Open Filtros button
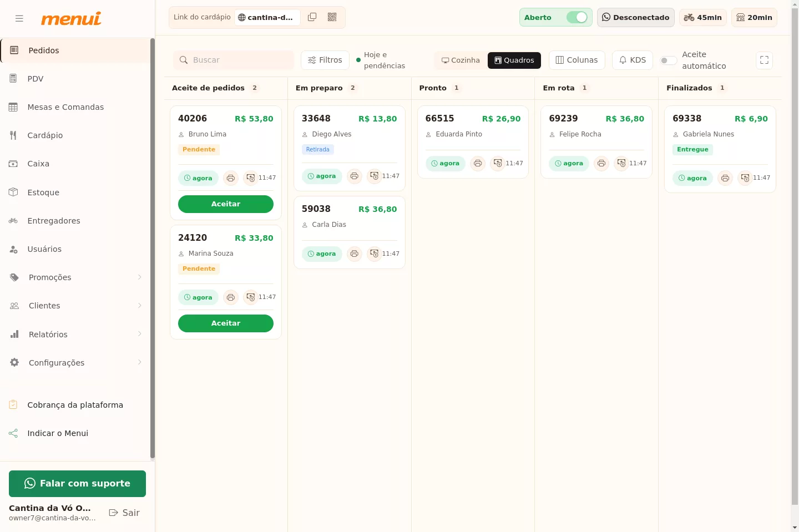This screenshot has height=532, width=799. point(325,60)
